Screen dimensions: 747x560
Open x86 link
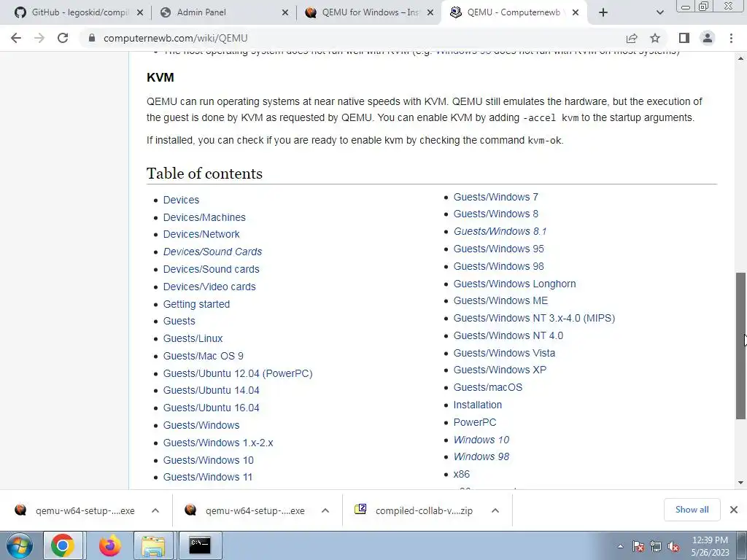461,474
